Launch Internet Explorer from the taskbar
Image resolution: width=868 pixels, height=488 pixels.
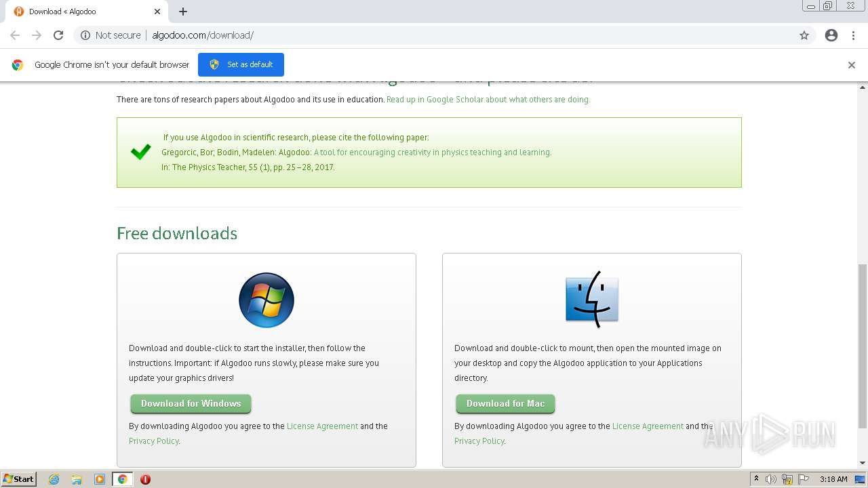[54, 479]
